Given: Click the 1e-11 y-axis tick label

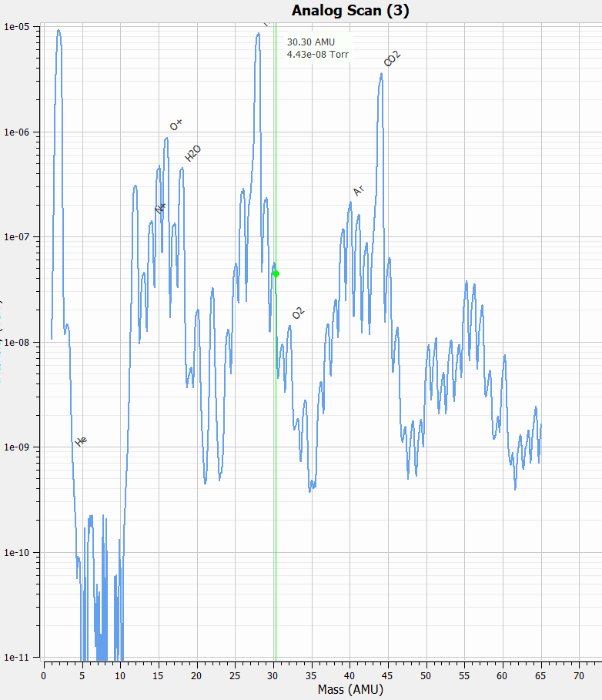Looking at the screenshot, I should coord(16,657).
